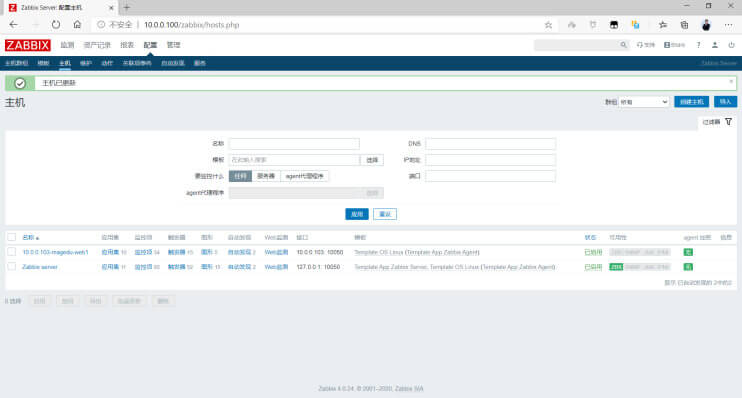The height and width of the screenshot is (398, 742).
Task: Open the browser favorites list icon
Action: (662, 25)
